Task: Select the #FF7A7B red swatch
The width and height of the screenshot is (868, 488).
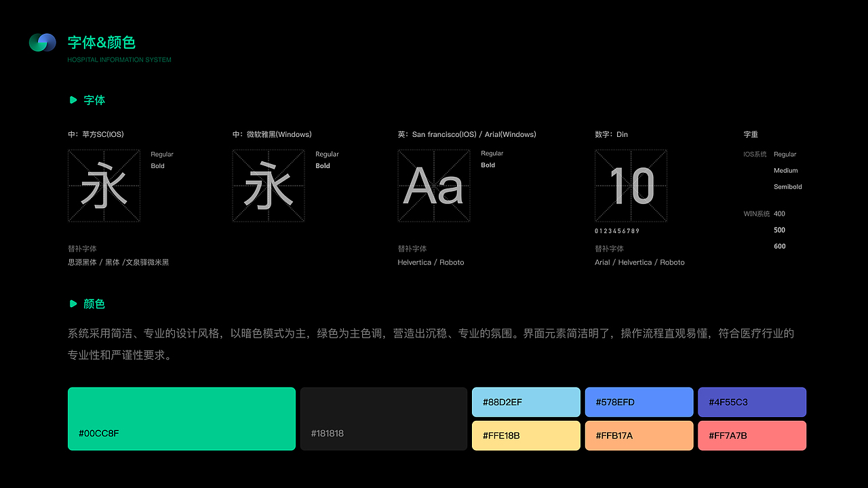Action: tap(751, 435)
